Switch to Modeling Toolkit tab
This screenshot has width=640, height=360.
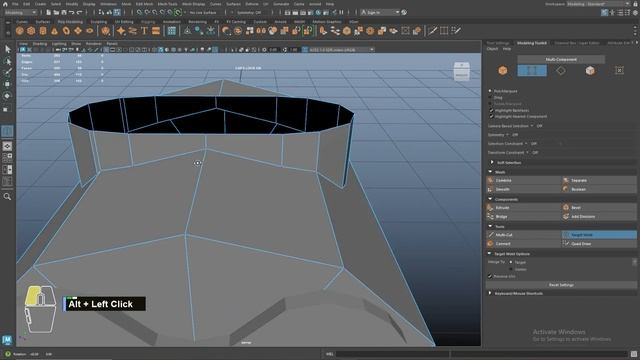(x=531, y=43)
